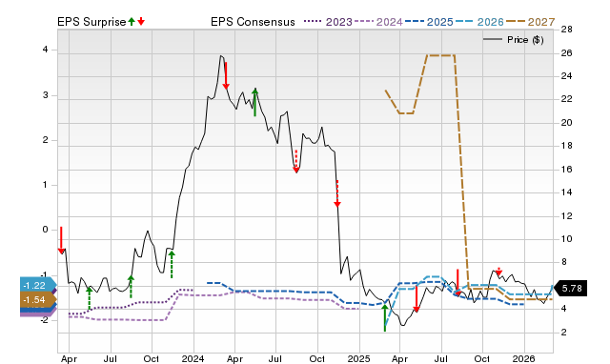The width and height of the screenshot is (610, 364).
Task: Click the 18 value on the price axis
Action: pyautogui.click(x=567, y=146)
